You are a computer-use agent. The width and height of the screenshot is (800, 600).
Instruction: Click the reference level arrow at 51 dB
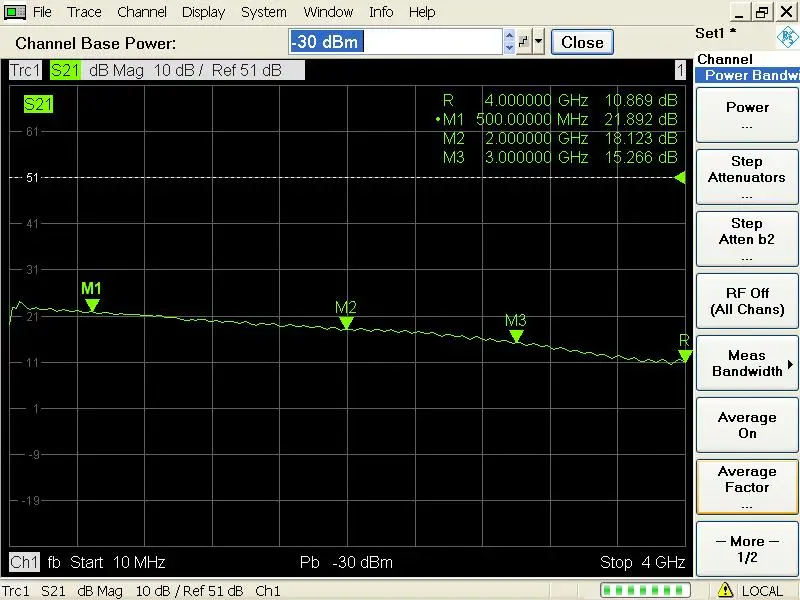click(x=680, y=178)
